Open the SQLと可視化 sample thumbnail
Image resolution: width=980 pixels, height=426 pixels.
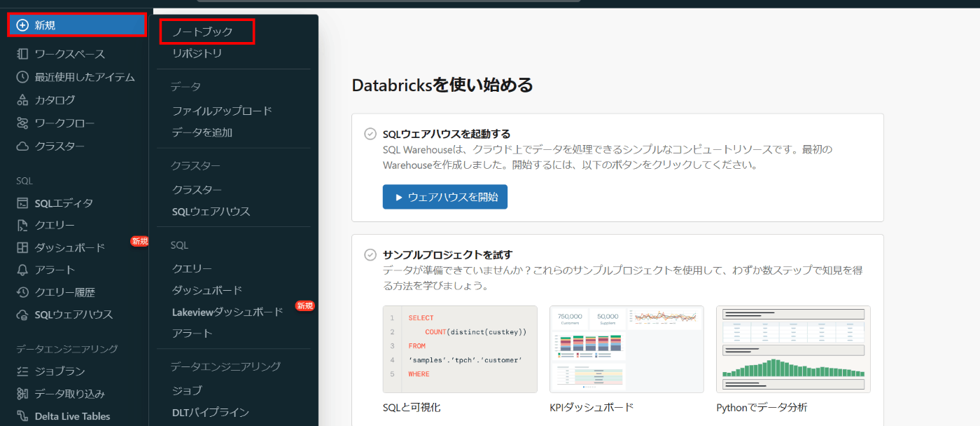(x=460, y=349)
